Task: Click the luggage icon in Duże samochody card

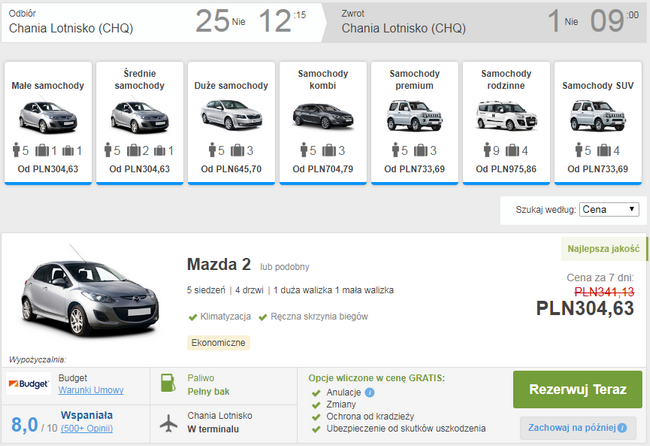Action: tap(238, 150)
